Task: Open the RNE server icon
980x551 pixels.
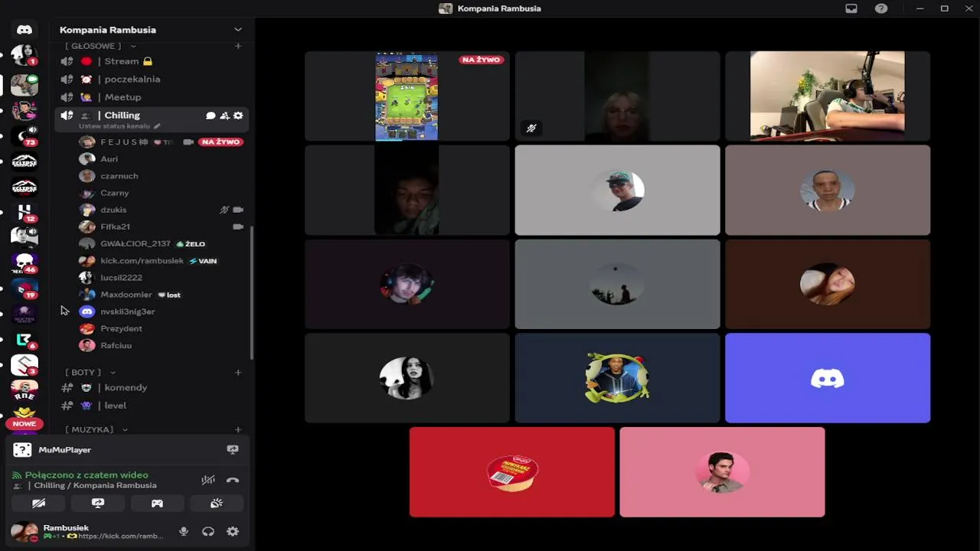Action: [x=24, y=390]
